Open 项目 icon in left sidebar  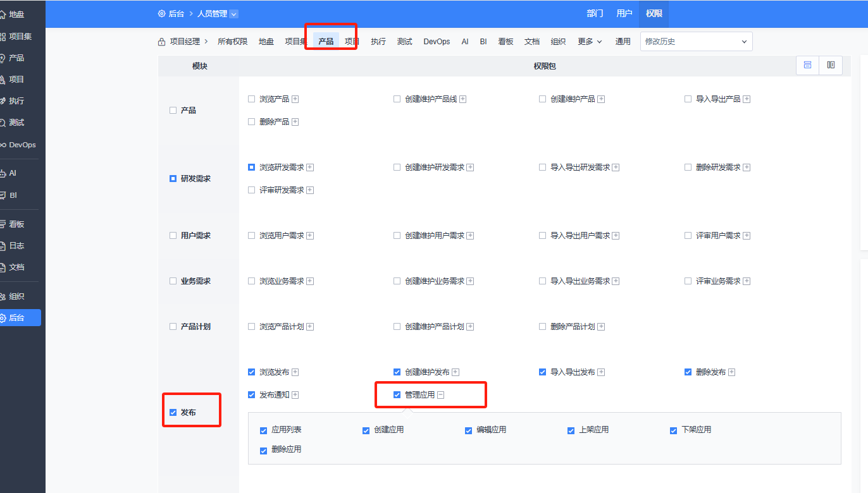click(x=3, y=80)
